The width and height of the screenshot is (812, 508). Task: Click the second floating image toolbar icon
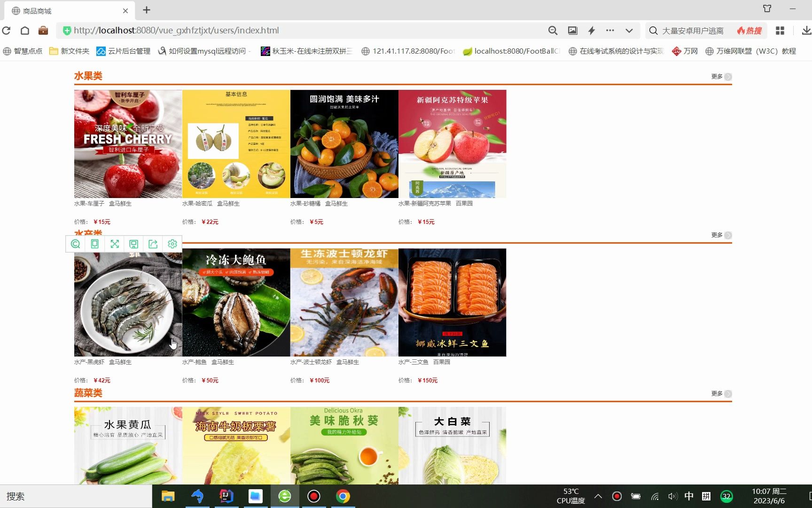(x=94, y=244)
